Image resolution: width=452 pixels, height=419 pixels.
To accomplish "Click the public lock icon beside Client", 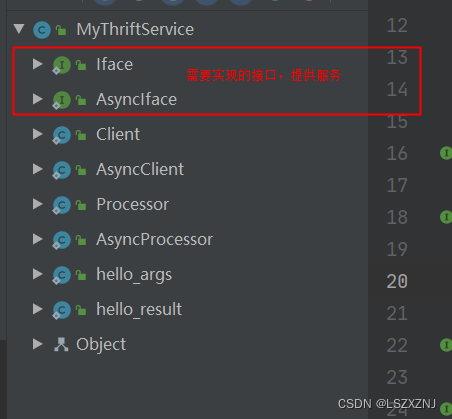I will click(x=81, y=135).
